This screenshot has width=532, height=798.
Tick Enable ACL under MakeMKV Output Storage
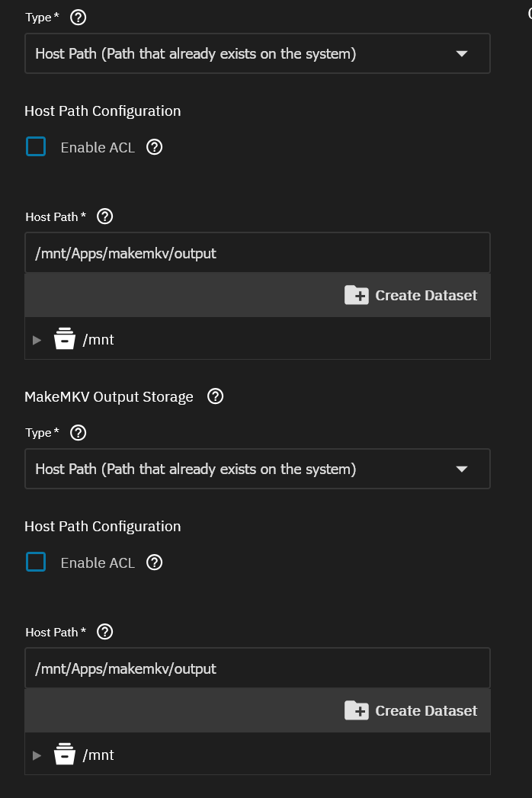(x=36, y=562)
